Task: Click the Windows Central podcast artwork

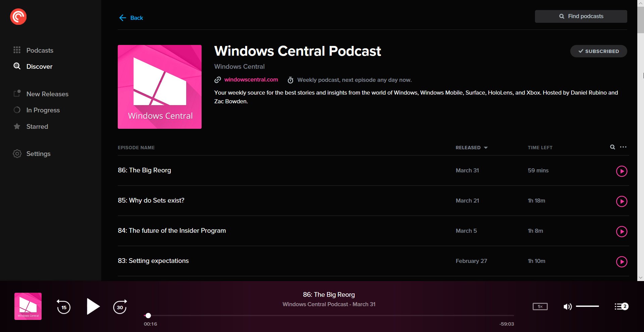Action: click(160, 87)
